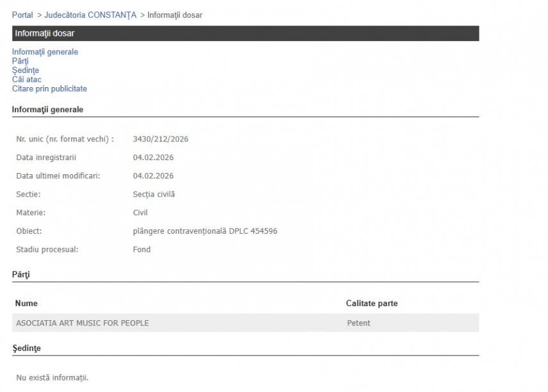Open the Judecătoria CONSTANȚA breadcrumb link
Screen dimensions: 548x392
(x=90, y=15)
